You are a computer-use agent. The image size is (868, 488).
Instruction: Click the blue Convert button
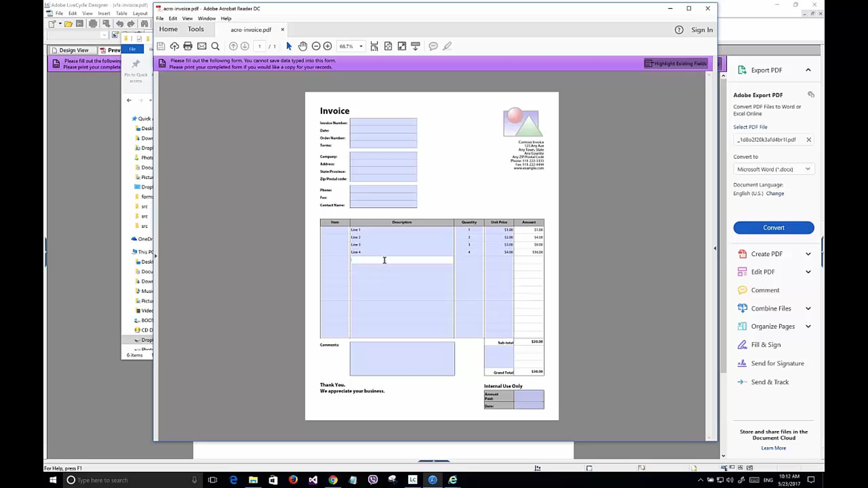[x=774, y=228]
